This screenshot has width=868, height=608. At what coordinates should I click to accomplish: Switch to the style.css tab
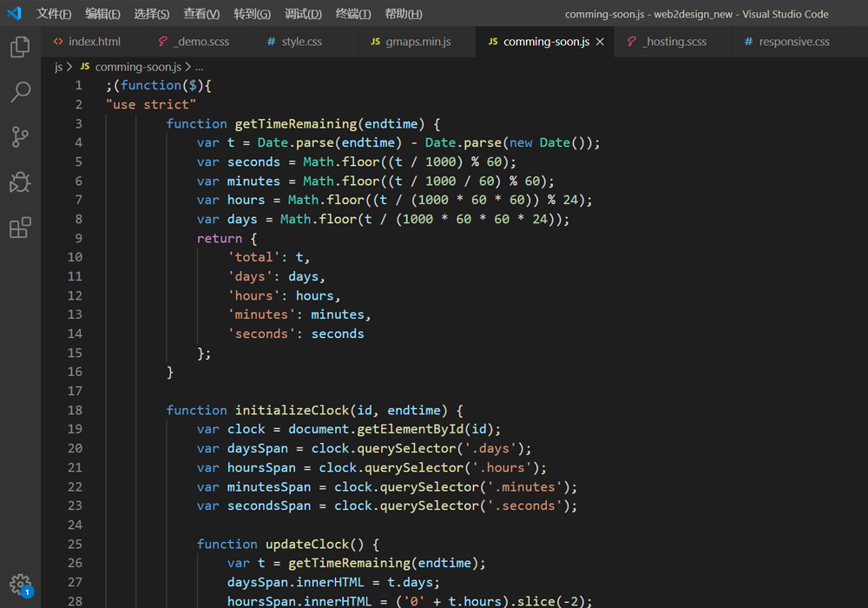(x=306, y=42)
